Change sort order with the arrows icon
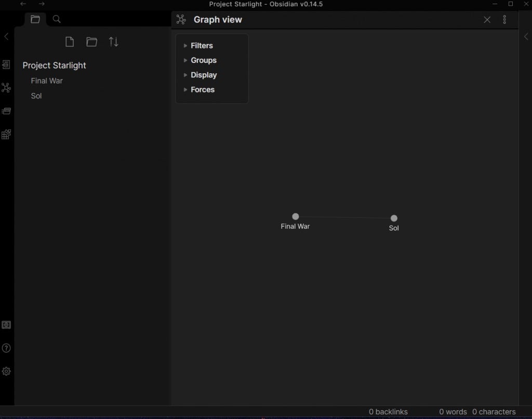Viewport: 532px width, 419px height. tap(114, 42)
